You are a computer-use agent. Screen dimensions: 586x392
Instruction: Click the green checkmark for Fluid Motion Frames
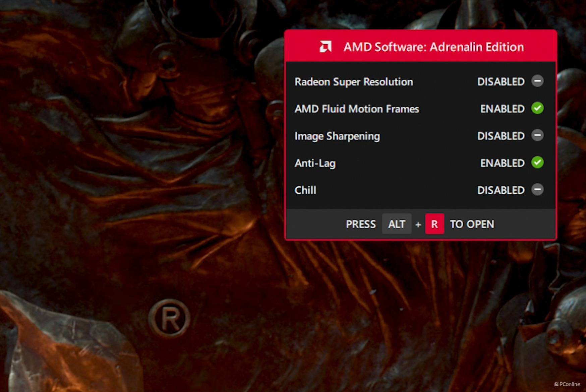tap(537, 108)
